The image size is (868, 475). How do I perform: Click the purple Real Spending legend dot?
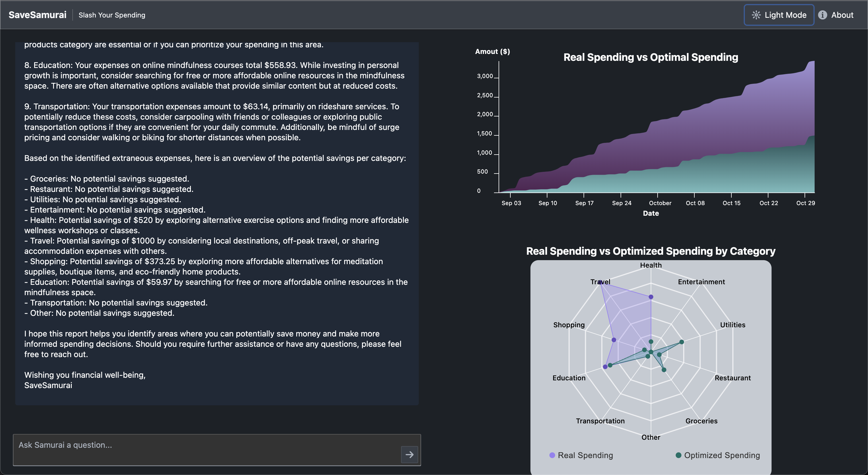(552, 455)
